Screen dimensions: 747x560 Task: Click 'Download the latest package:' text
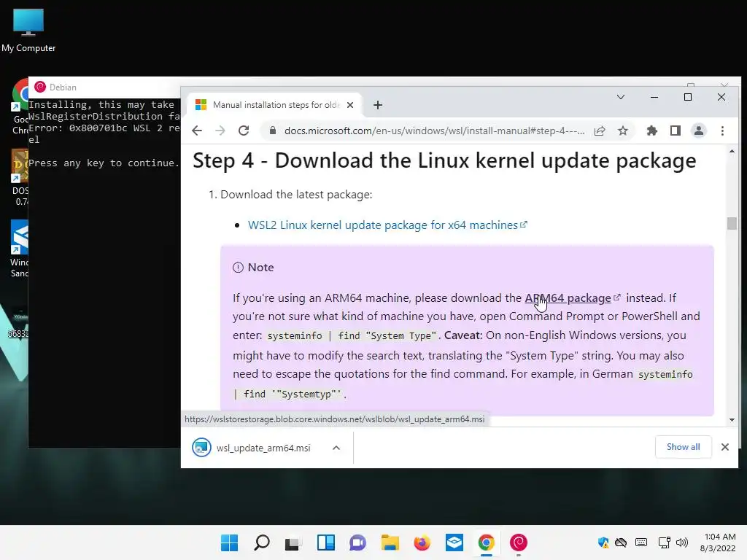tap(296, 195)
